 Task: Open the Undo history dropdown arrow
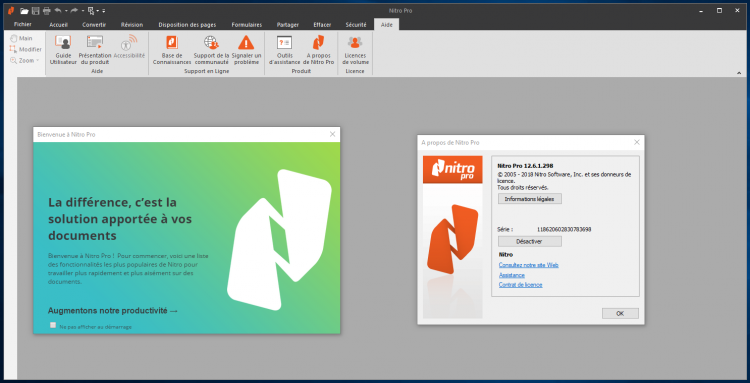click(66, 11)
